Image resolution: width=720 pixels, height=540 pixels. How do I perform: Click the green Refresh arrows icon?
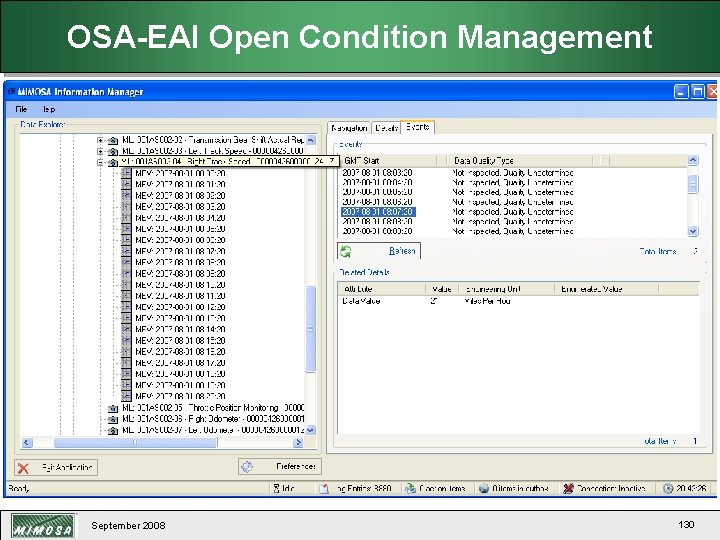346,251
